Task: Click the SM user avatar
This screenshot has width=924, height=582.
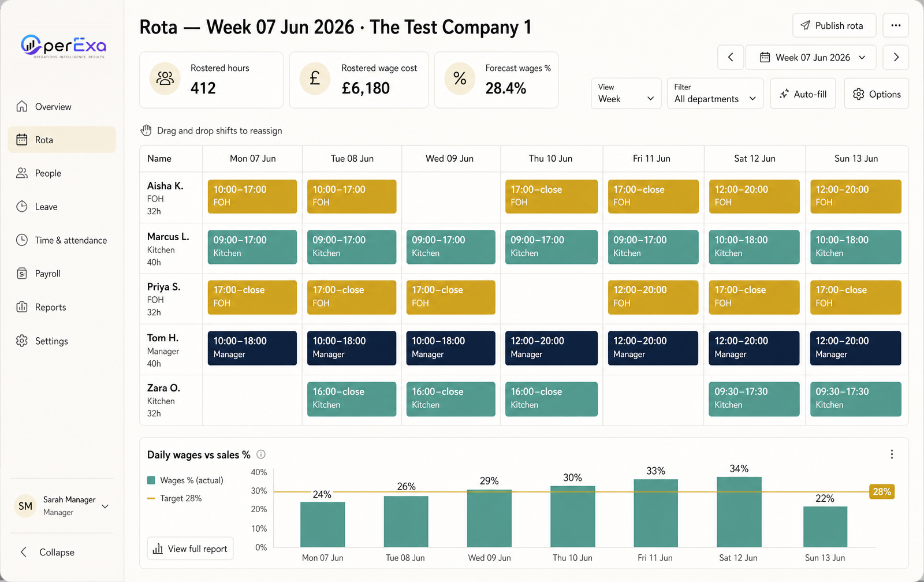Action: 25,506
